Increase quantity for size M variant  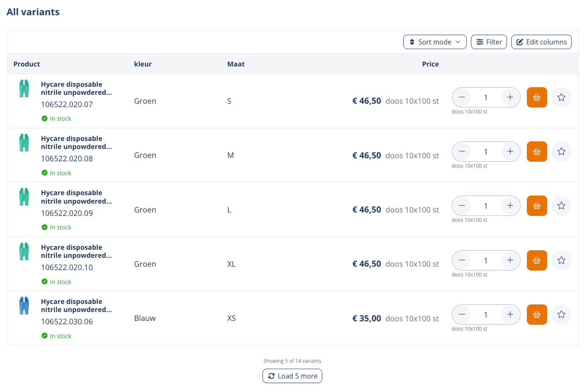510,152
